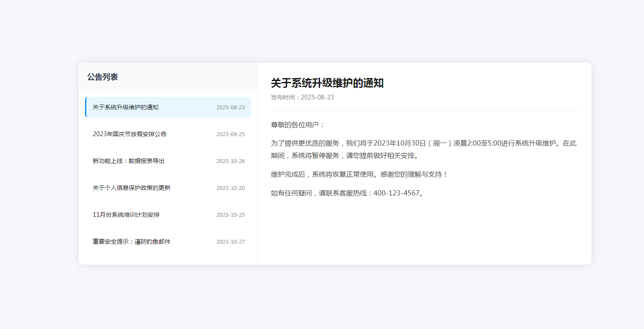Click the greeting 尊敬的各位用户：
This screenshot has width=644, height=329.
(x=298, y=125)
